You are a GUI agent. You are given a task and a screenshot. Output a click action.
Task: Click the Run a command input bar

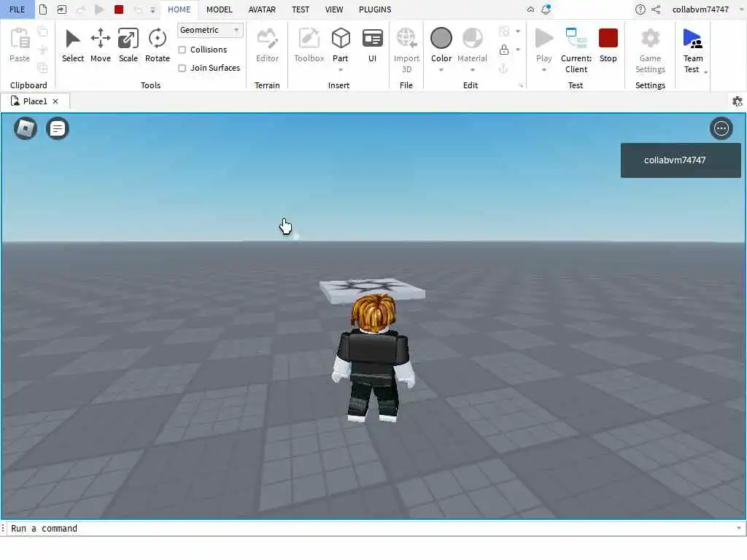tap(371, 529)
